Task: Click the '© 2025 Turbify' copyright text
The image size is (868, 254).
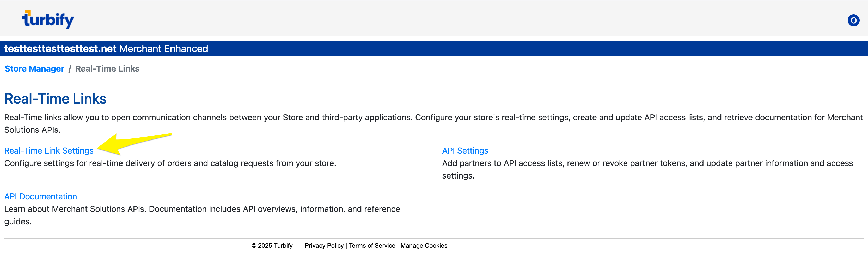Action: point(272,246)
